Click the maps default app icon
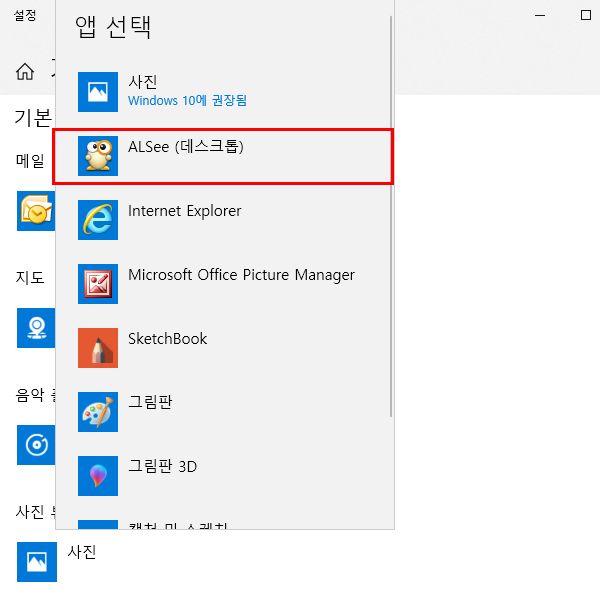This screenshot has width=600, height=602. [x=36, y=328]
